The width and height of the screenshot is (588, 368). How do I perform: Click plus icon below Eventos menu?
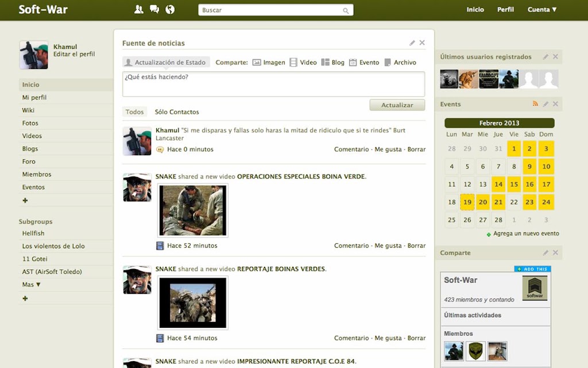point(25,201)
